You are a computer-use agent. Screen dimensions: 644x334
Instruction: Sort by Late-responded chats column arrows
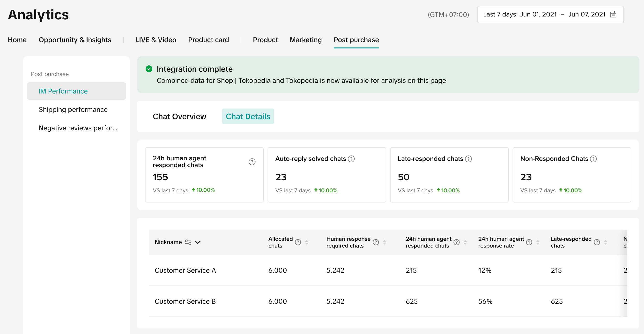click(606, 242)
